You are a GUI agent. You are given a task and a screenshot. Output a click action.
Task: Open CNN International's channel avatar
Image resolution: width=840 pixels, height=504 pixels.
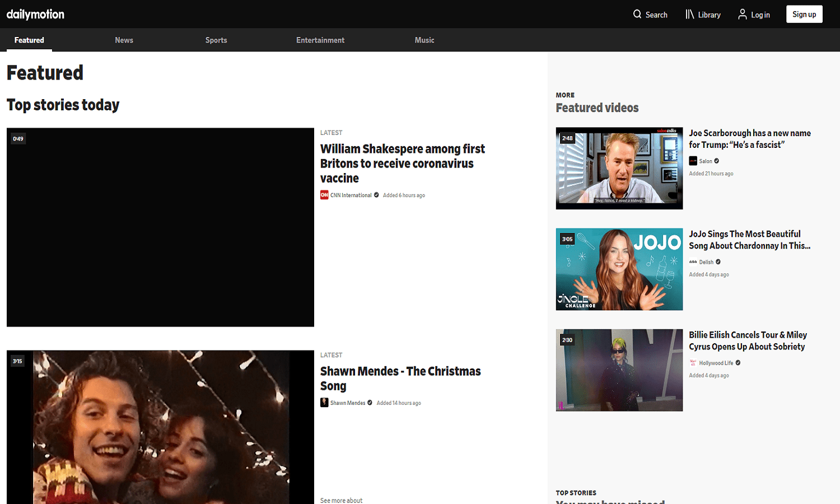pyautogui.click(x=324, y=195)
